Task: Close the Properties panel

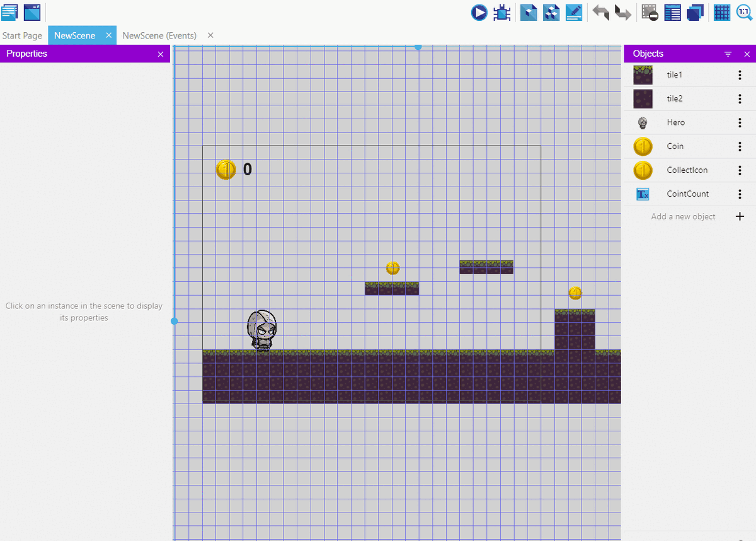Action: (x=161, y=54)
